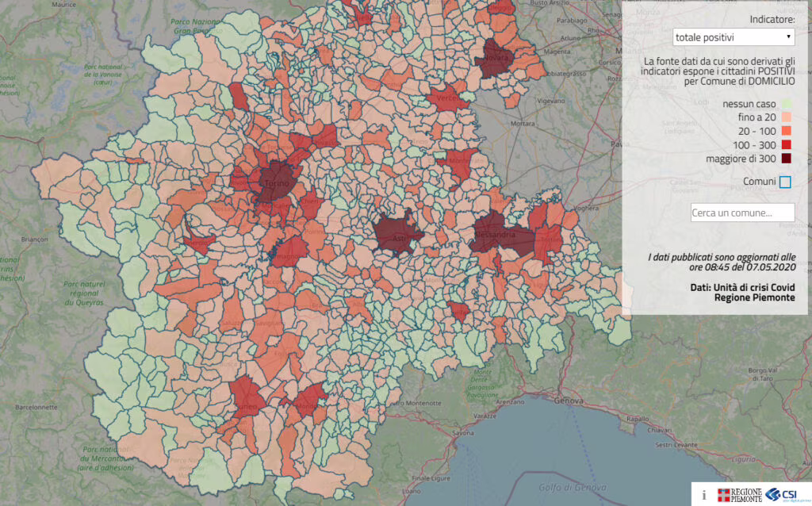The image size is (812, 506).
Task: Click the 'nessun caso' legend swatch
Action: [786, 104]
